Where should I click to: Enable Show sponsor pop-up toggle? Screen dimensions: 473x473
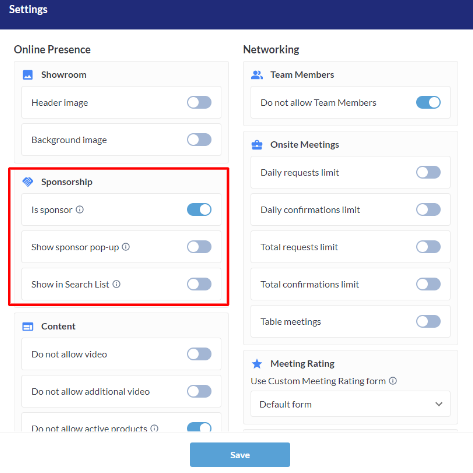pyautogui.click(x=199, y=247)
